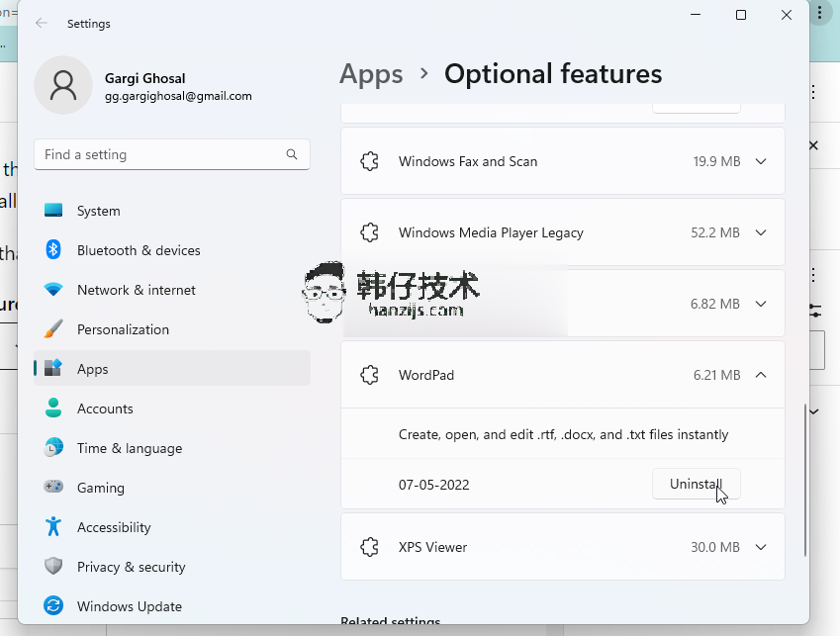This screenshot has height=636, width=840.
Task: Select the Gaming controller icon
Action: coord(53,487)
